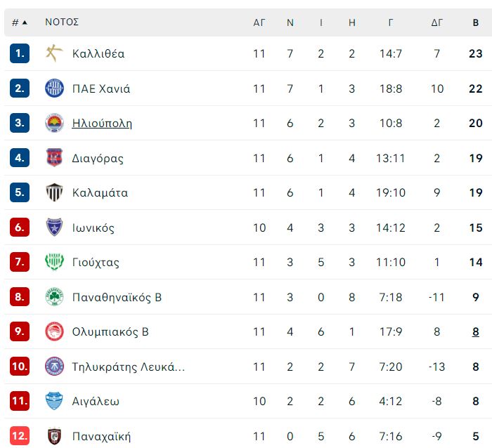
Task: Click the Παναθηναϊκός Β shamrock logo
Action: tap(54, 296)
